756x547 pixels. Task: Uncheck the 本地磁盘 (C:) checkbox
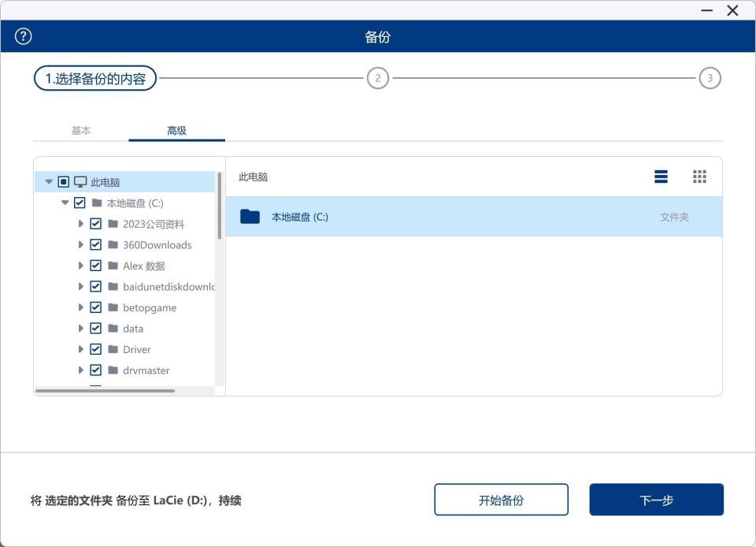[x=80, y=203]
